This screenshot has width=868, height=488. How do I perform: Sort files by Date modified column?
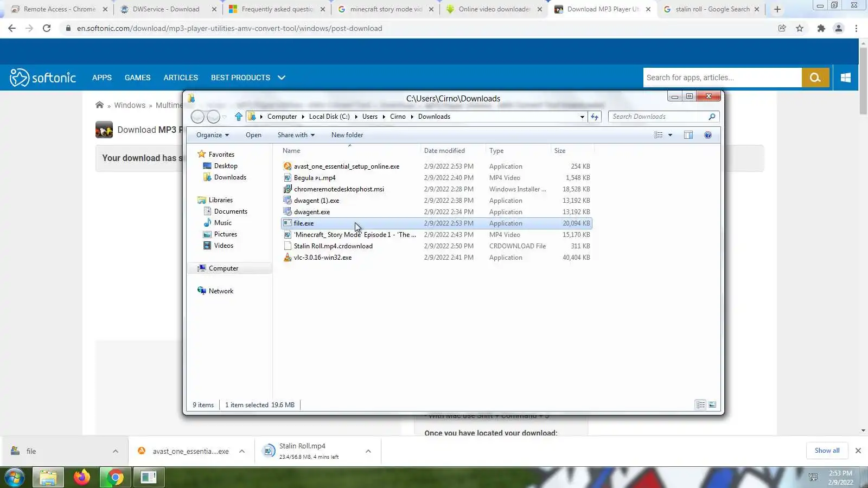(x=452, y=151)
